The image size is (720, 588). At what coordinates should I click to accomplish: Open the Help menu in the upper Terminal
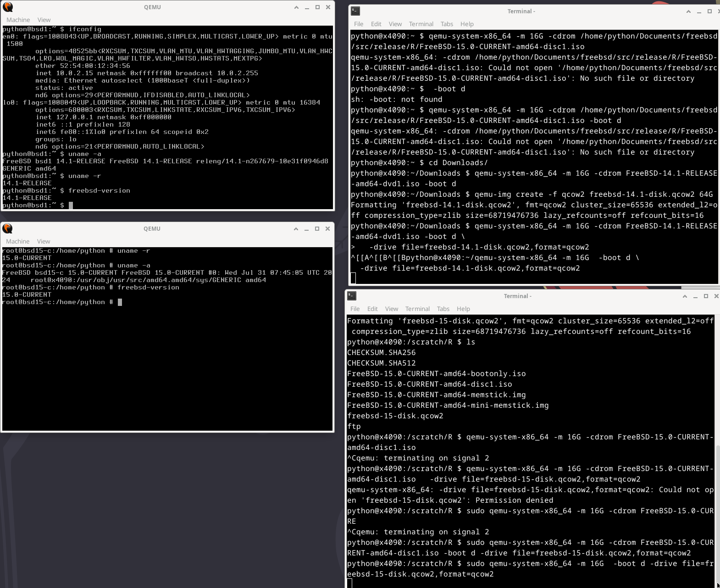click(467, 24)
